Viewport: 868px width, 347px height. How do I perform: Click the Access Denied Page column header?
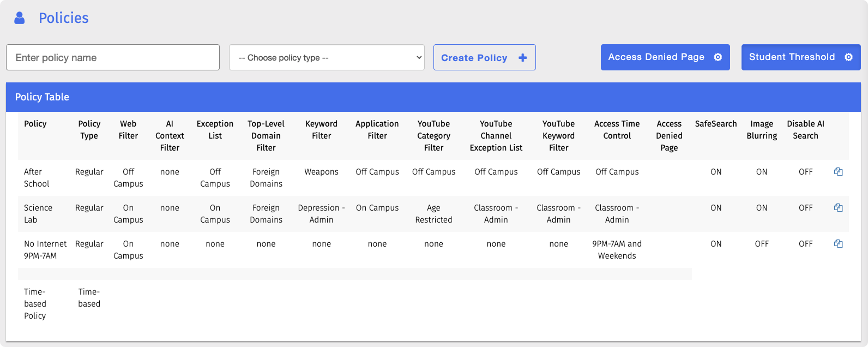click(670, 136)
